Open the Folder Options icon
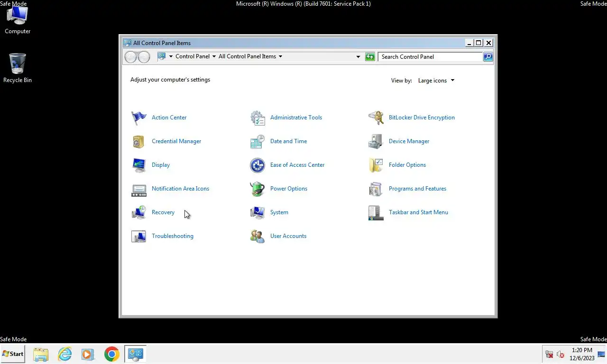Viewport: 607px width, 364px height. (x=376, y=165)
